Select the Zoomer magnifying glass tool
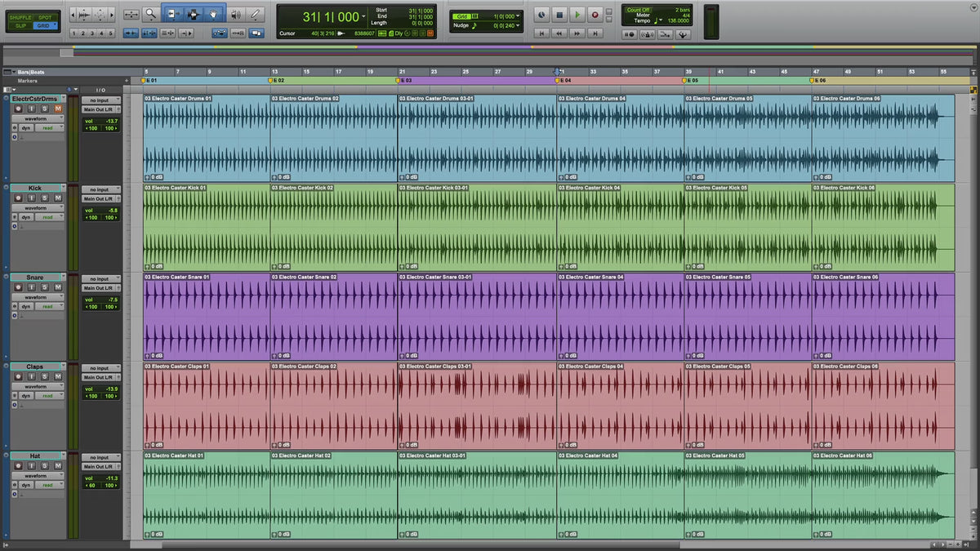 [151, 14]
